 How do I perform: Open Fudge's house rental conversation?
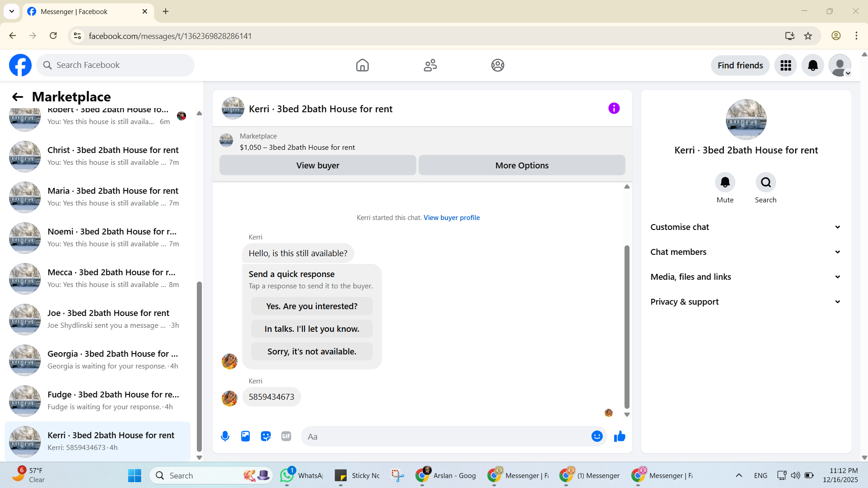(97, 401)
